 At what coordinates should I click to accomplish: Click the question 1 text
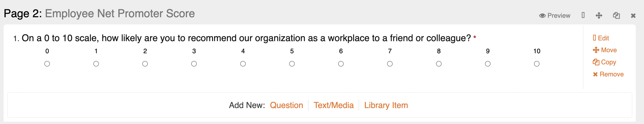(x=246, y=38)
